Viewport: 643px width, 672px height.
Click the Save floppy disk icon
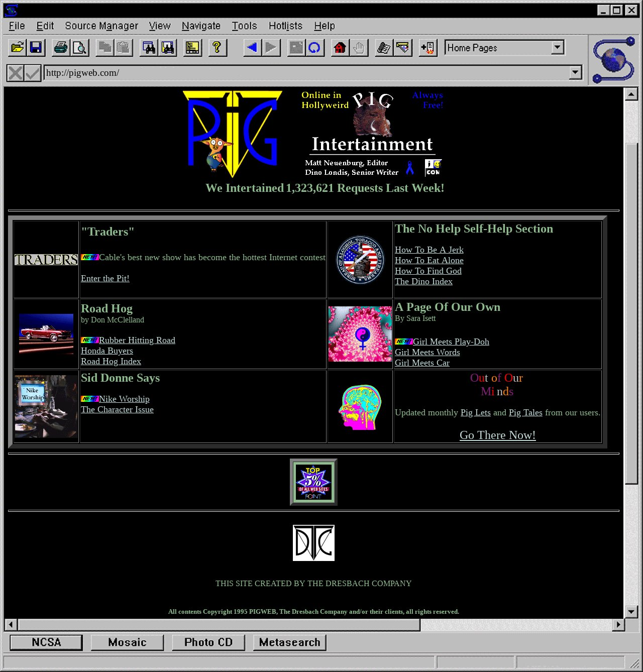36,48
